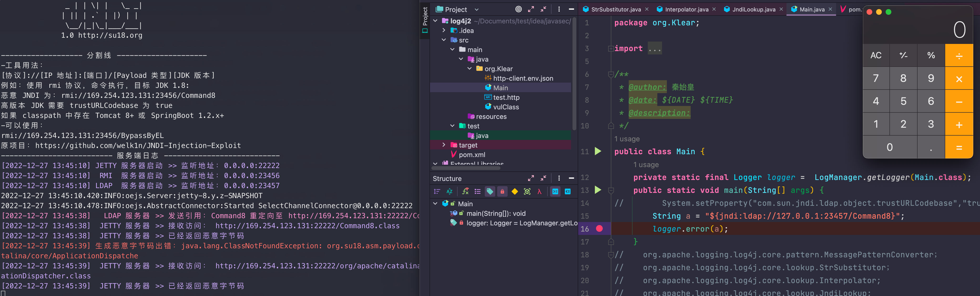Toggle show anonymous classes in Structure
Image resolution: width=980 pixels, height=296 pixels.
[527, 192]
